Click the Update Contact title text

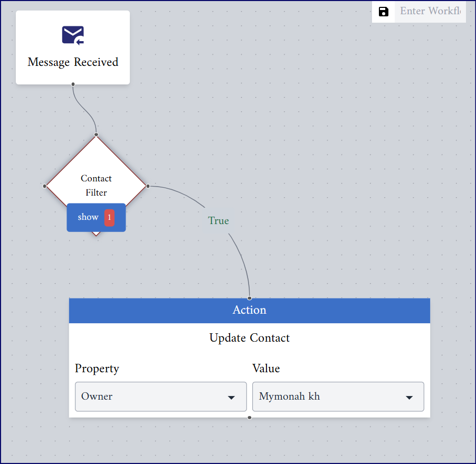coord(250,338)
